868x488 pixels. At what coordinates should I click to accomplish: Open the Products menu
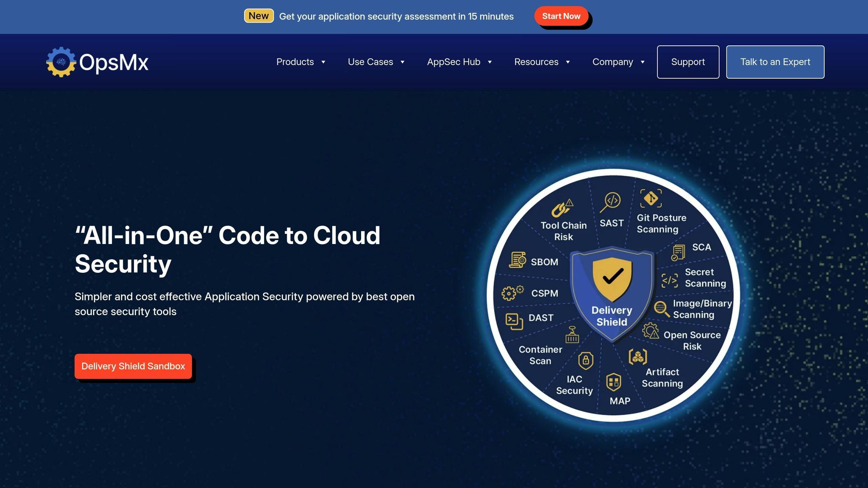(x=295, y=62)
